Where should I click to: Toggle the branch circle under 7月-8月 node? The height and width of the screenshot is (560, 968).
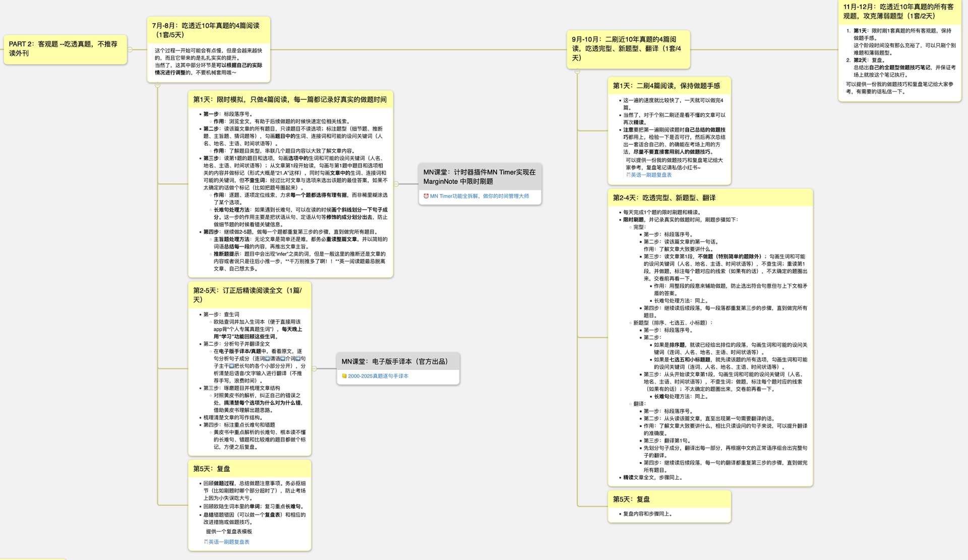tap(158, 85)
